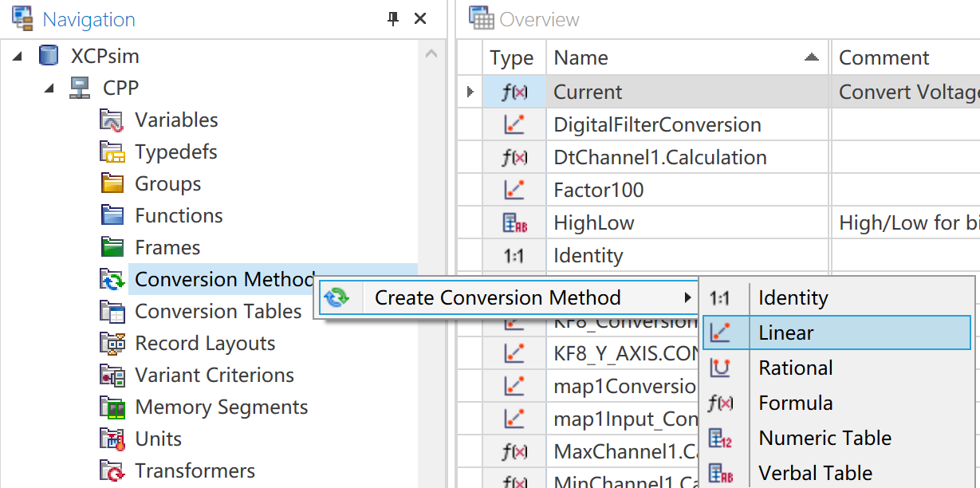
Task: Select Functions in navigation tree
Action: (179, 216)
